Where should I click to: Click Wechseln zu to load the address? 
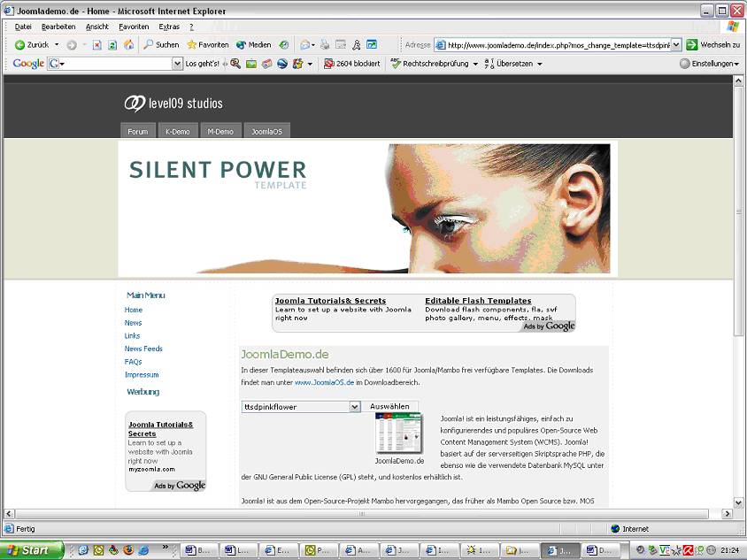click(x=713, y=45)
